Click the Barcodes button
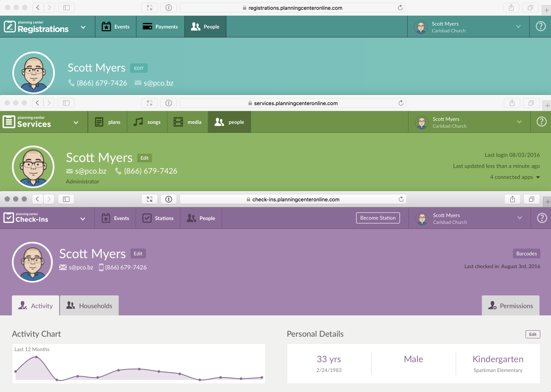This screenshot has width=551, height=392. coord(526,254)
